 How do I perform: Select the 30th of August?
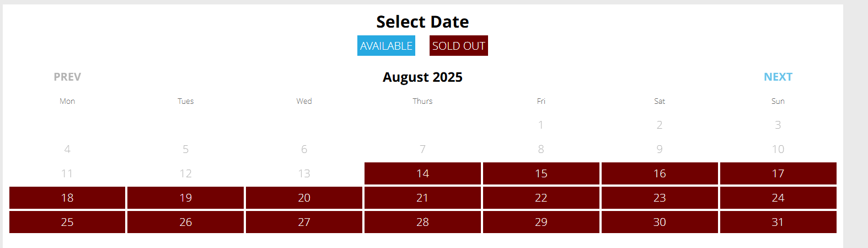(x=660, y=222)
